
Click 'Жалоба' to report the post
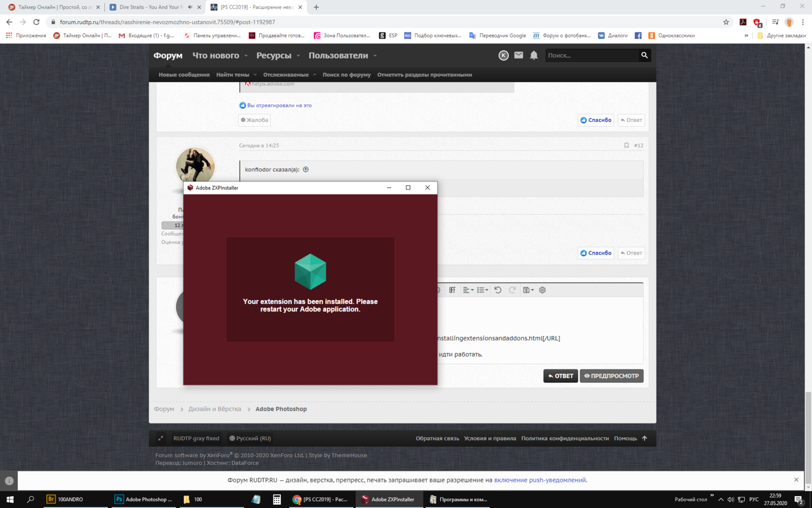click(254, 120)
